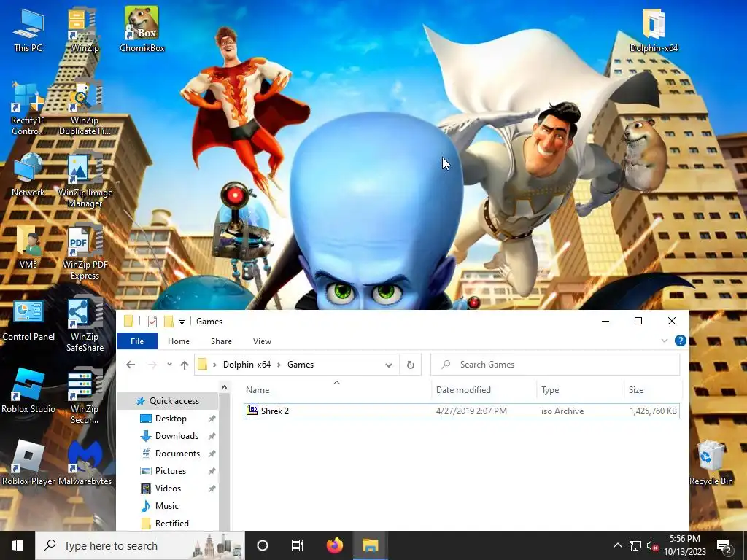
Task: Sort by the Size column header
Action: click(x=653, y=389)
